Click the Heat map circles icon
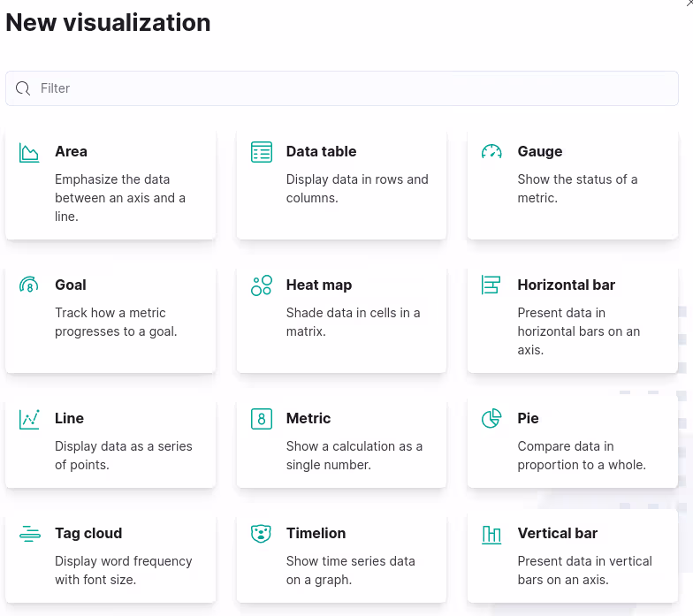 [261, 285]
